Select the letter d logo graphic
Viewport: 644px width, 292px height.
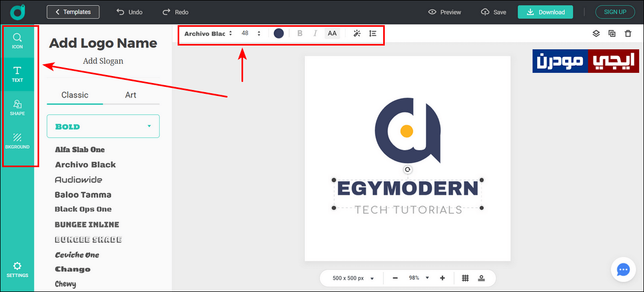[408, 130]
